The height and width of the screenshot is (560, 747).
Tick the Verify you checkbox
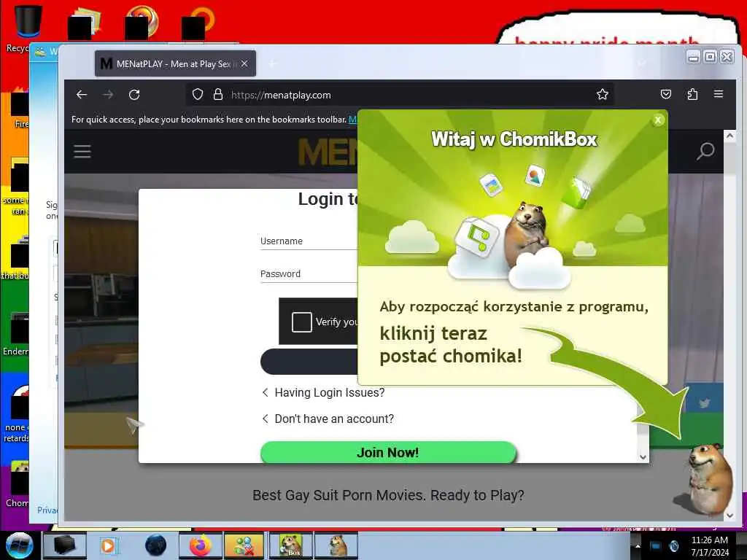point(301,322)
